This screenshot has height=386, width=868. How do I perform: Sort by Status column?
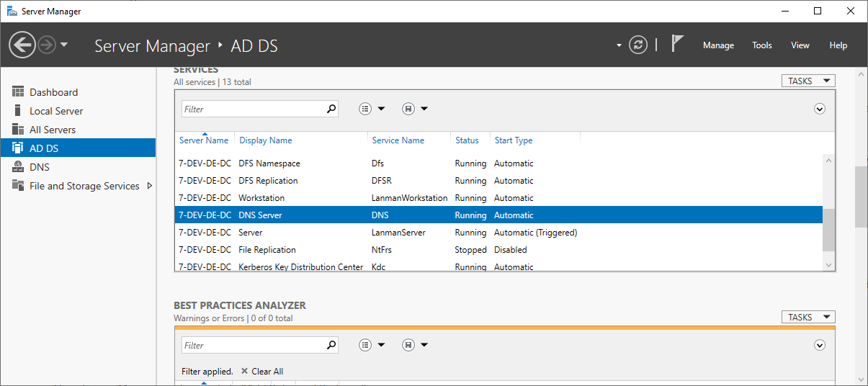[467, 140]
